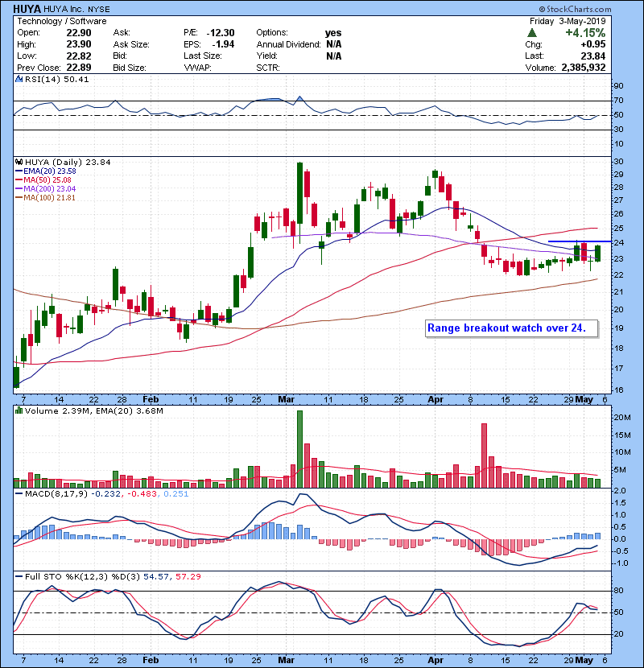Click the RSI(14) indicator icon
The width and height of the screenshot is (644, 668).
[19, 79]
